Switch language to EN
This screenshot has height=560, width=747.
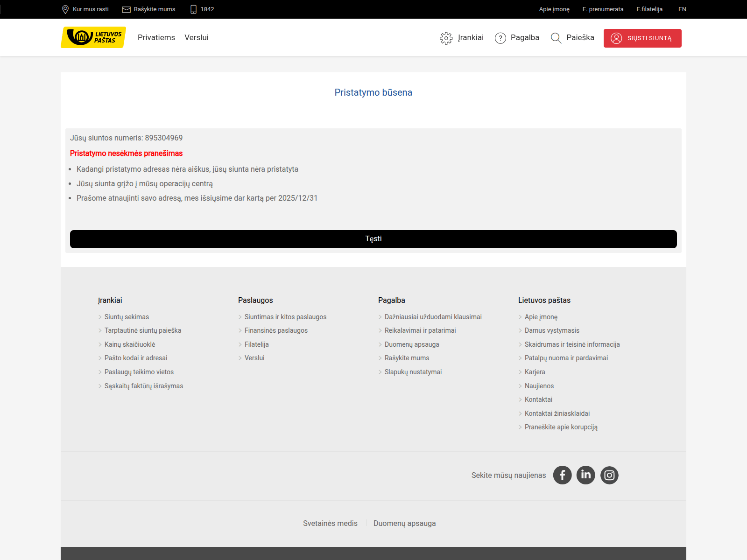pyautogui.click(x=682, y=9)
